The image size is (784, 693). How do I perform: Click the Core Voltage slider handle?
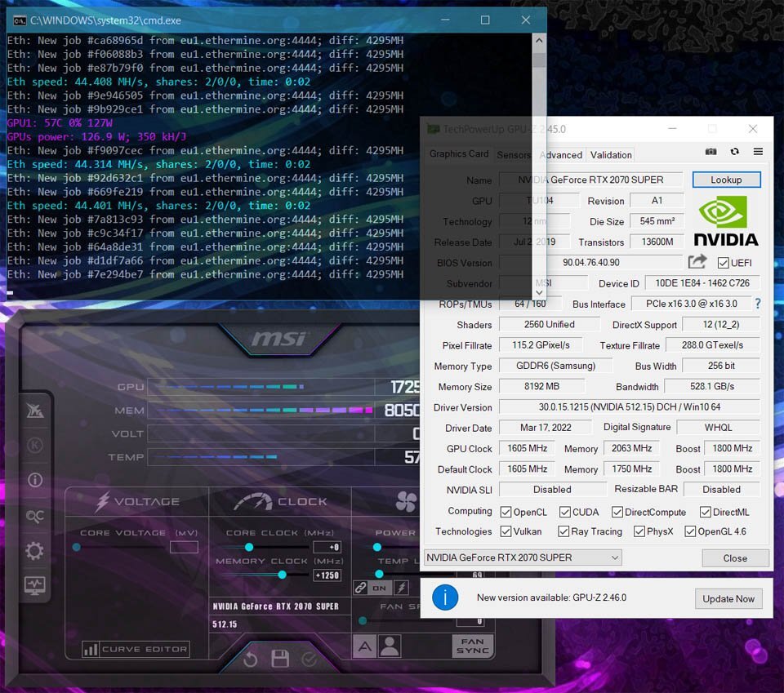point(77,547)
